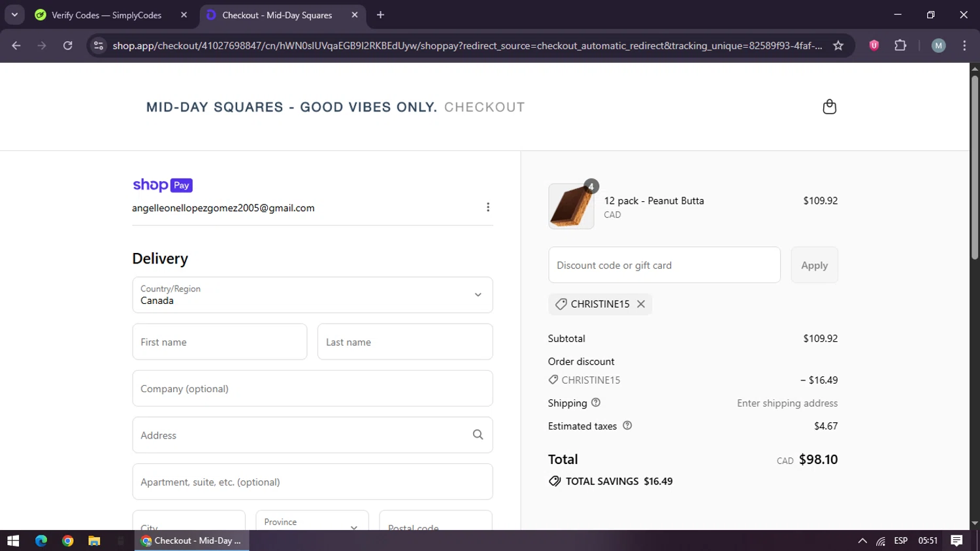
Task: Focus the Last name field
Action: (405, 342)
